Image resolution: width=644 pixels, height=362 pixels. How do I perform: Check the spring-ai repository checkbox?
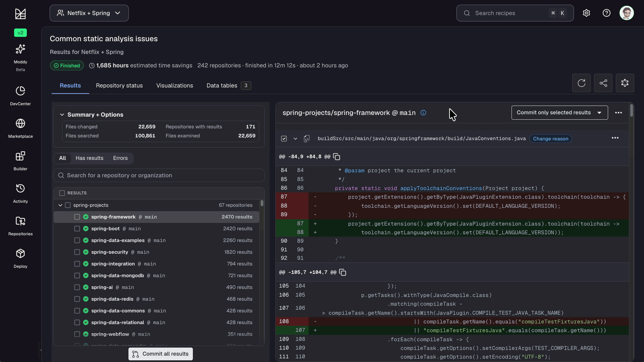77,287
